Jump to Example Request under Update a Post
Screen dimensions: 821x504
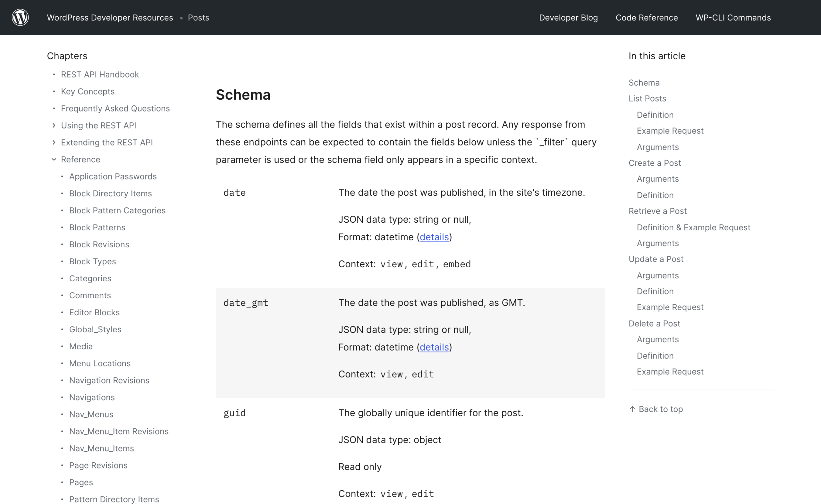670,307
